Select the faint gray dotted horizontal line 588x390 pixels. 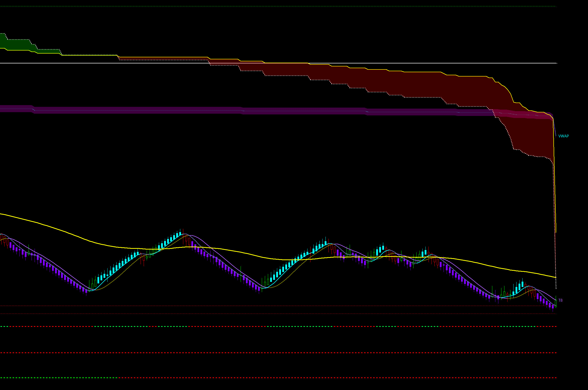click(252, 314)
